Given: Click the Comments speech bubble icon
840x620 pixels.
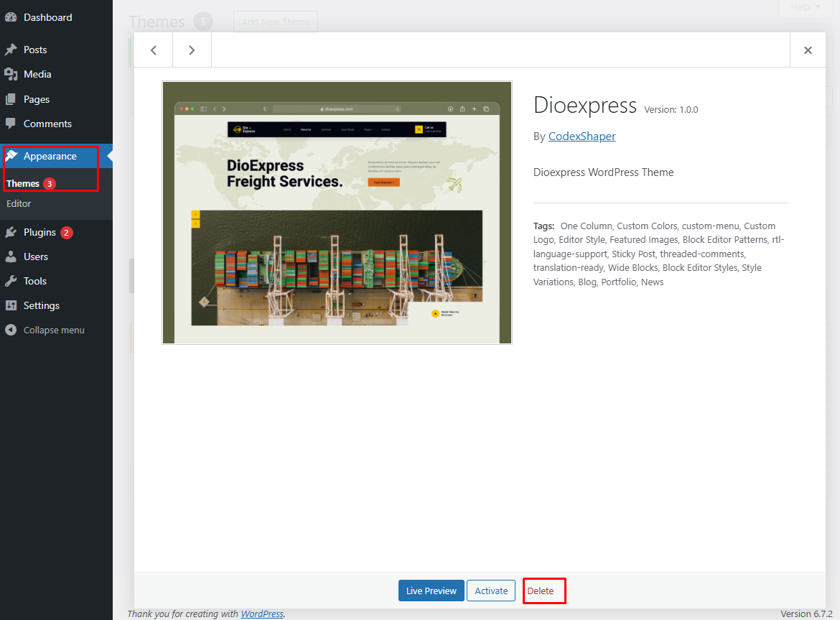Looking at the screenshot, I should coord(11,124).
